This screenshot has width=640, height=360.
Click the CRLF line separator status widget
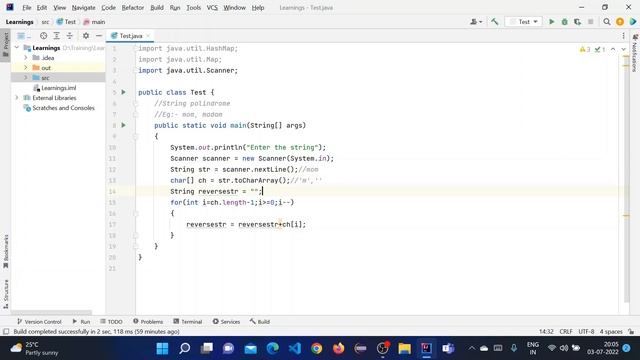click(x=566, y=331)
